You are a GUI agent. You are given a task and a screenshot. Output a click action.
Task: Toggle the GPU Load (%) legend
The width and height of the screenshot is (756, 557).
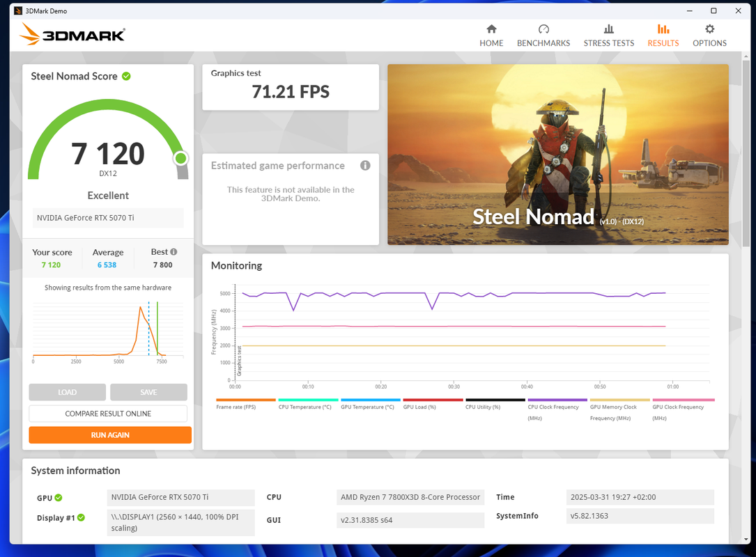pos(433,404)
